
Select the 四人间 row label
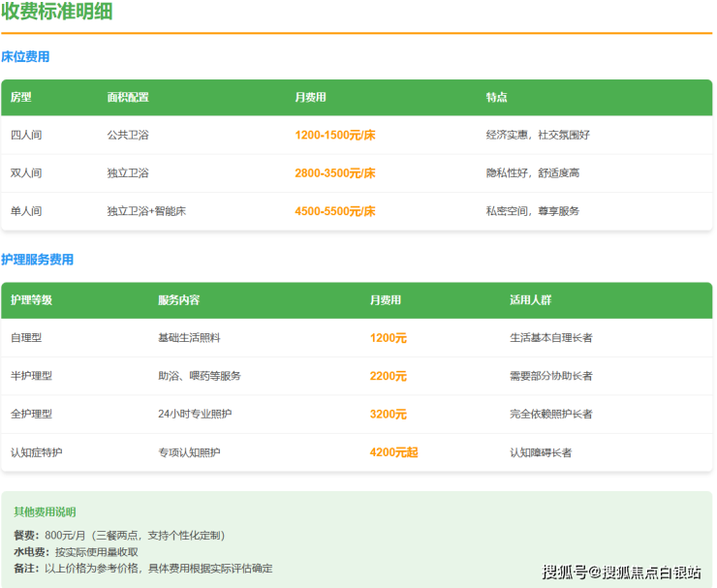(x=26, y=135)
